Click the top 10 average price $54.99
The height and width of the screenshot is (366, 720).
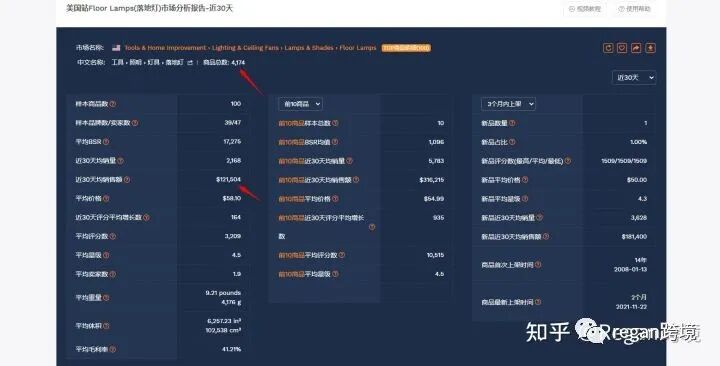pos(434,199)
